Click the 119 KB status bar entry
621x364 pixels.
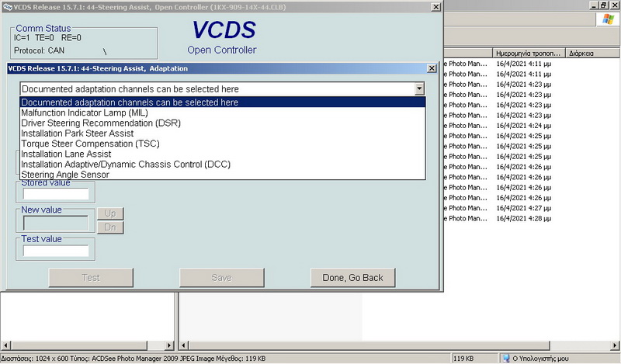point(463,359)
